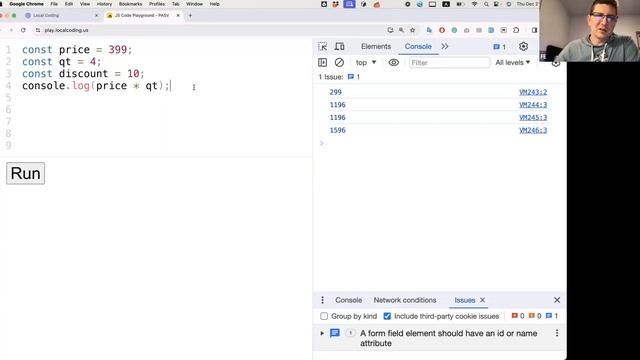Open the Chrome extensions puzzle icon
The width and height of the screenshot is (640, 360).
coord(516,30)
